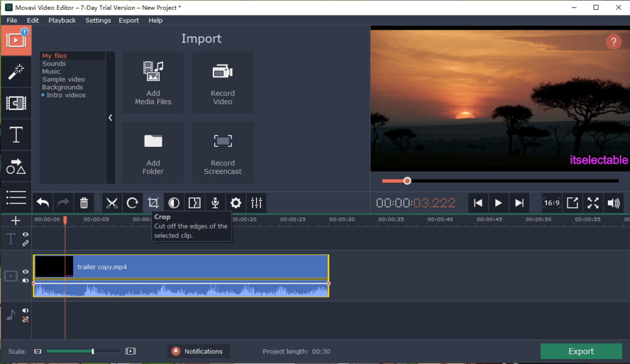Open the Filters magic wand panel
The image size is (630, 364).
(16, 72)
